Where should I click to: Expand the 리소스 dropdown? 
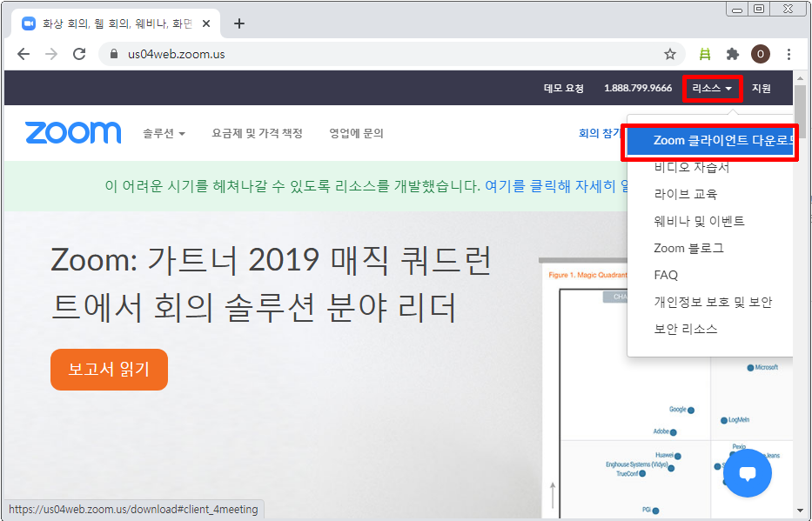pyautogui.click(x=712, y=89)
